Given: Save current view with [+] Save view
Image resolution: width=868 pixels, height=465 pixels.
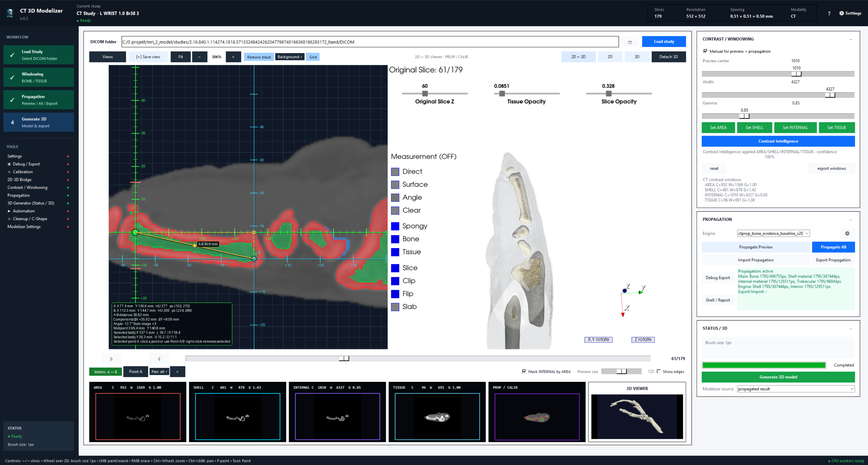Looking at the screenshot, I should pyautogui.click(x=148, y=57).
